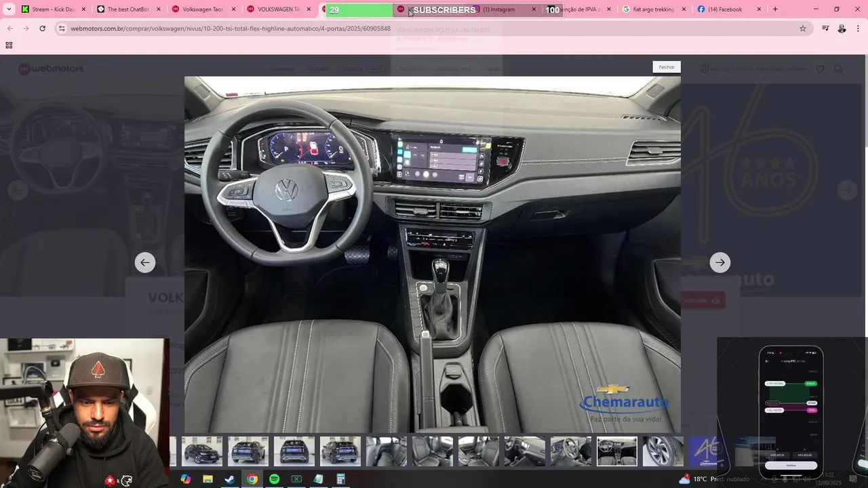The height and width of the screenshot is (488, 868).
Task: Open Copilot from the taskbar
Action: [x=186, y=479]
